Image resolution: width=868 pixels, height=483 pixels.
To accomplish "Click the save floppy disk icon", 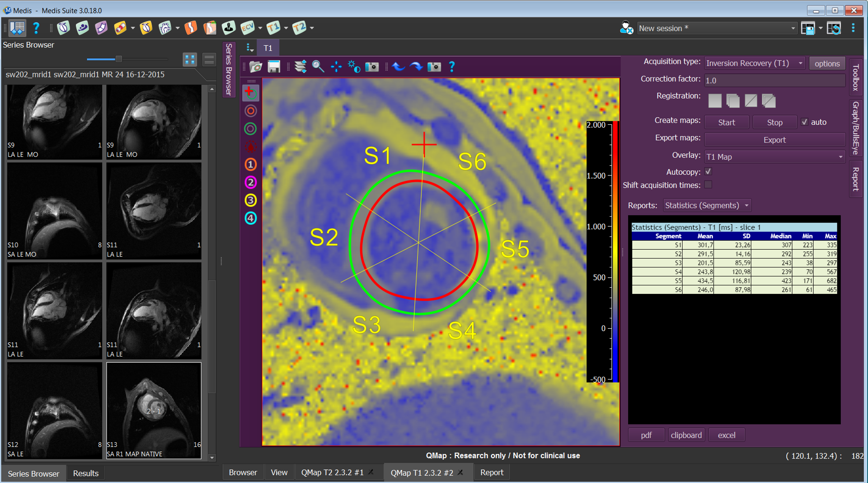I will coord(274,67).
